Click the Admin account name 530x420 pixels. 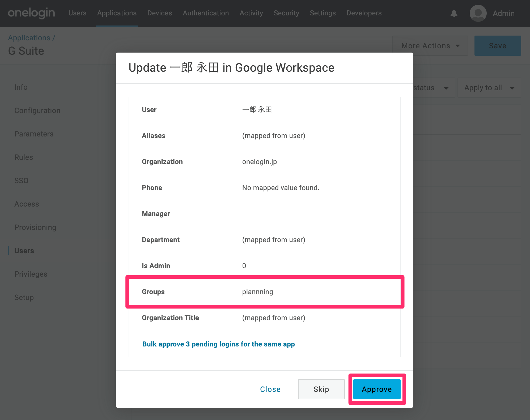[504, 13]
